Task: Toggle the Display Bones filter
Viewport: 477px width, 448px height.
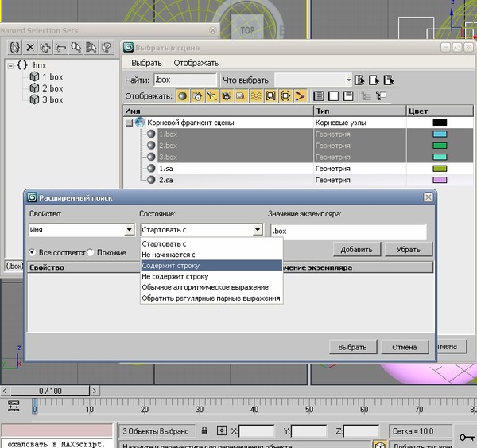Action: click(x=300, y=96)
